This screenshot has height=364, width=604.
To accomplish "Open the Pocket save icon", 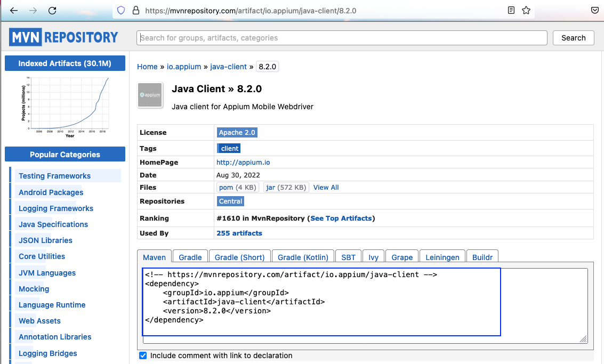I will tap(595, 11).
